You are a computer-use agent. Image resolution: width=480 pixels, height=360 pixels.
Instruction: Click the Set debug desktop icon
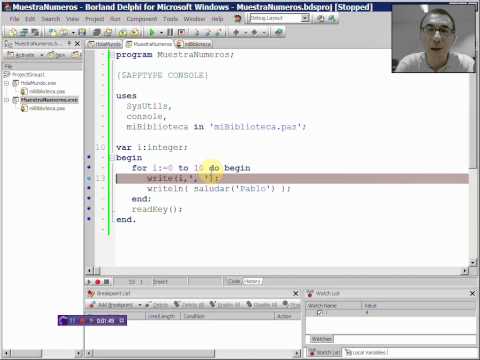pyautogui.click(x=332, y=19)
